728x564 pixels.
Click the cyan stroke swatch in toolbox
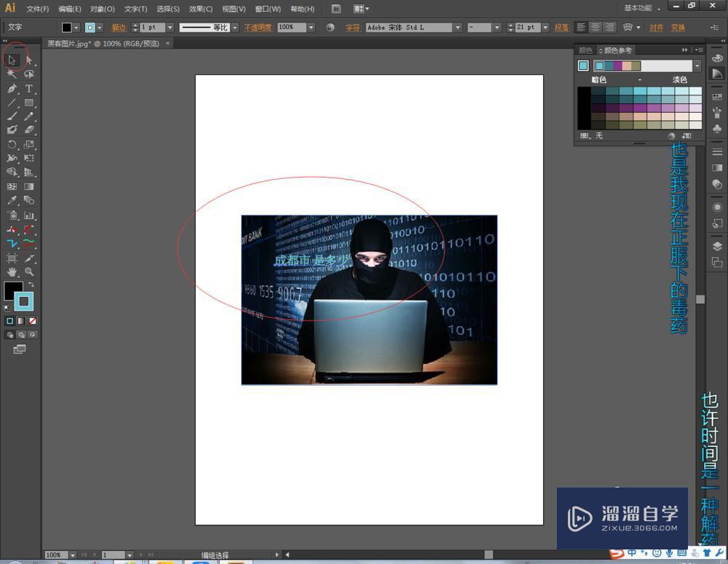[x=24, y=302]
